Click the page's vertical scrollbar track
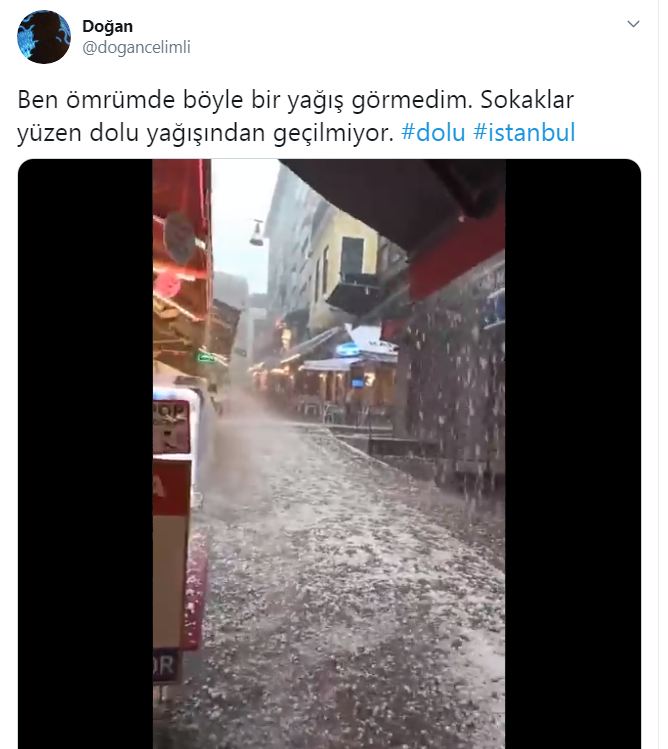 pyautogui.click(x=663, y=374)
